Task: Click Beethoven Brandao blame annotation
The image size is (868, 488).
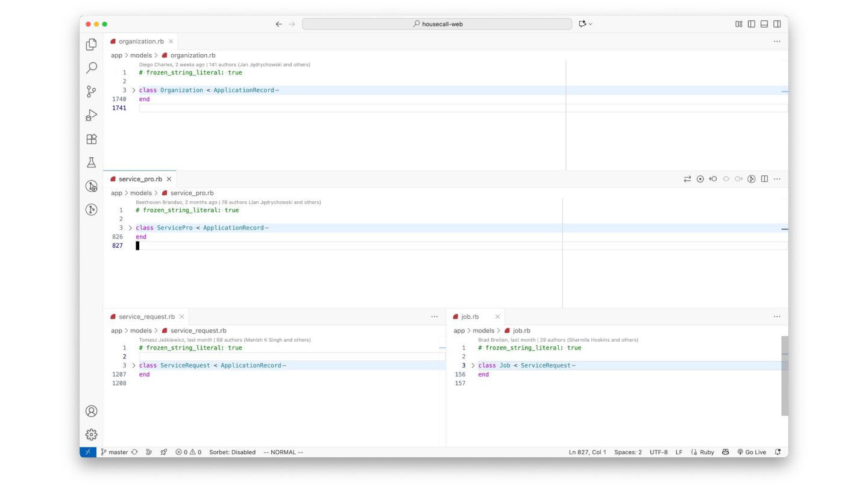Action: point(228,202)
